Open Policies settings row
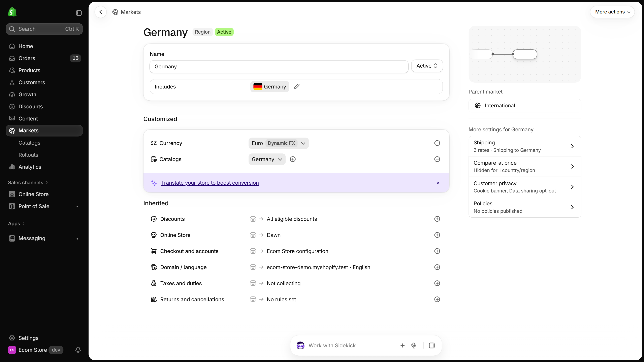Image resolution: width=644 pixels, height=362 pixels. tap(525, 207)
